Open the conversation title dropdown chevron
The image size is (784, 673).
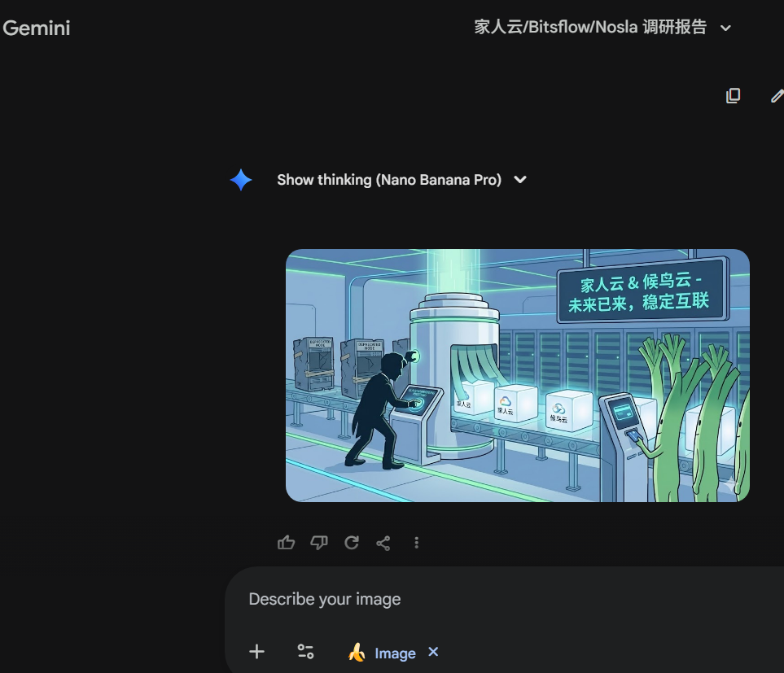pos(725,28)
